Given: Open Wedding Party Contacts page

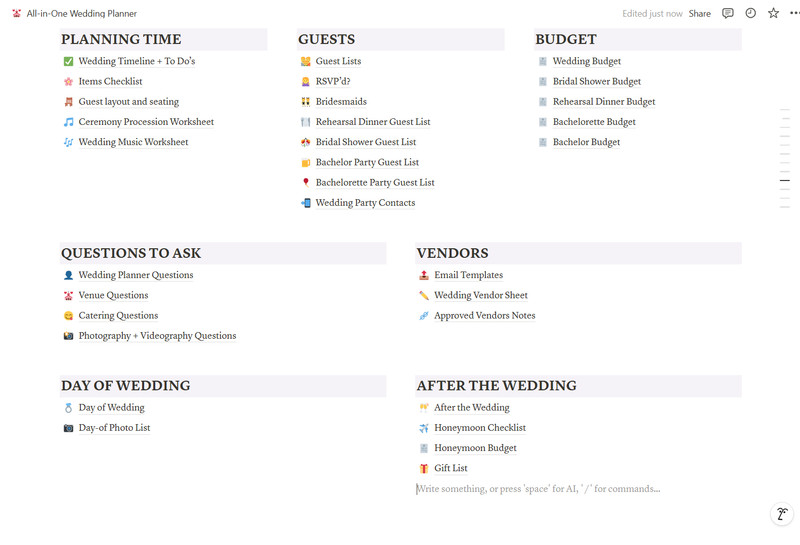Looking at the screenshot, I should pos(365,203).
